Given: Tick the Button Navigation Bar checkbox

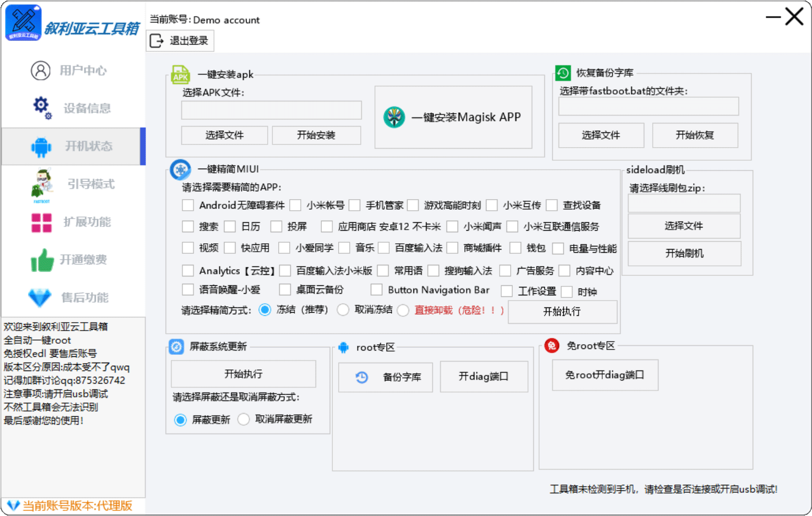Looking at the screenshot, I should tap(377, 290).
